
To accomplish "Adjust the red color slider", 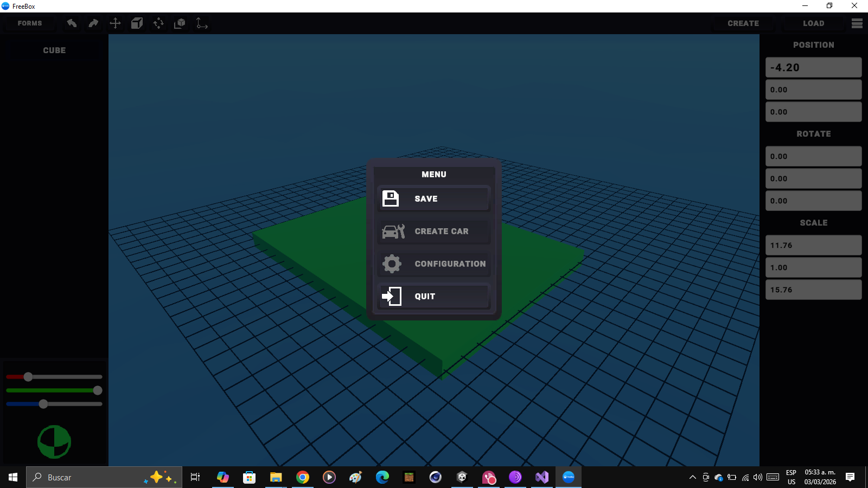I will tap(54, 377).
